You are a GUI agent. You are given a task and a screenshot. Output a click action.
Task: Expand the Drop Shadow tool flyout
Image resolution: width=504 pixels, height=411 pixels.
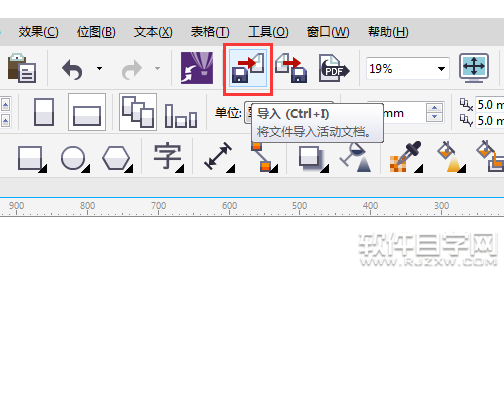[x=313, y=159]
